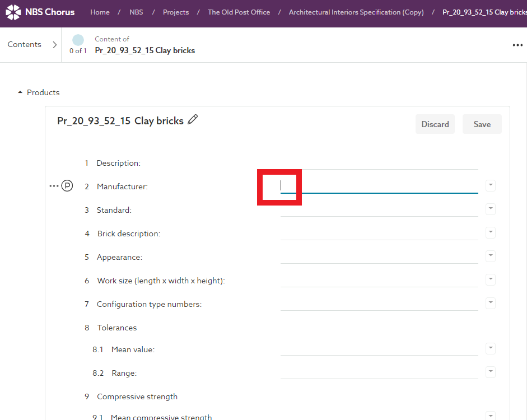
Task: Click into the Mean value field
Action: point(379,349)
